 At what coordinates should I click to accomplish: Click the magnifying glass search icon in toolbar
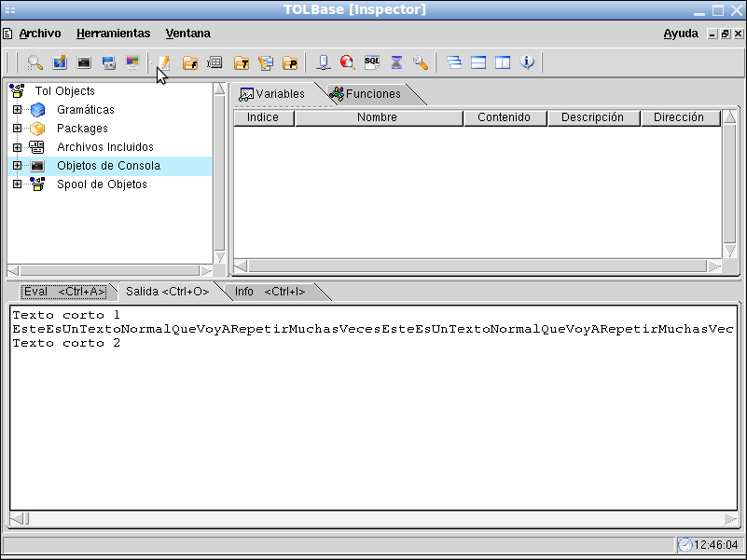click(35, 62)
